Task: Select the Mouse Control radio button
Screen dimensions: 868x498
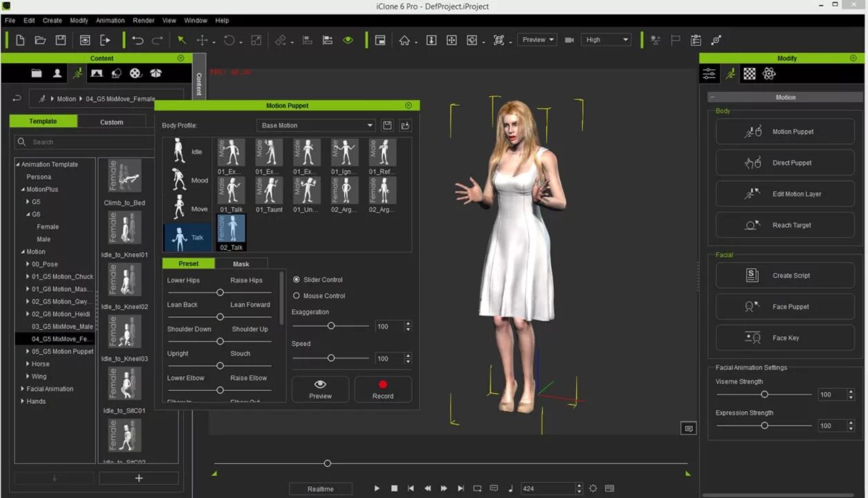Action: point(296,296)
